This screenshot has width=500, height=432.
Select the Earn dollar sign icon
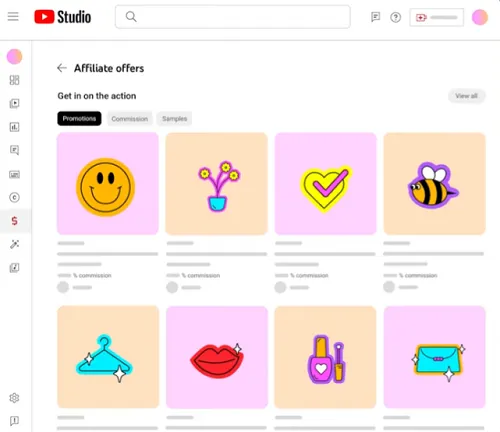[x=14, y=221]
